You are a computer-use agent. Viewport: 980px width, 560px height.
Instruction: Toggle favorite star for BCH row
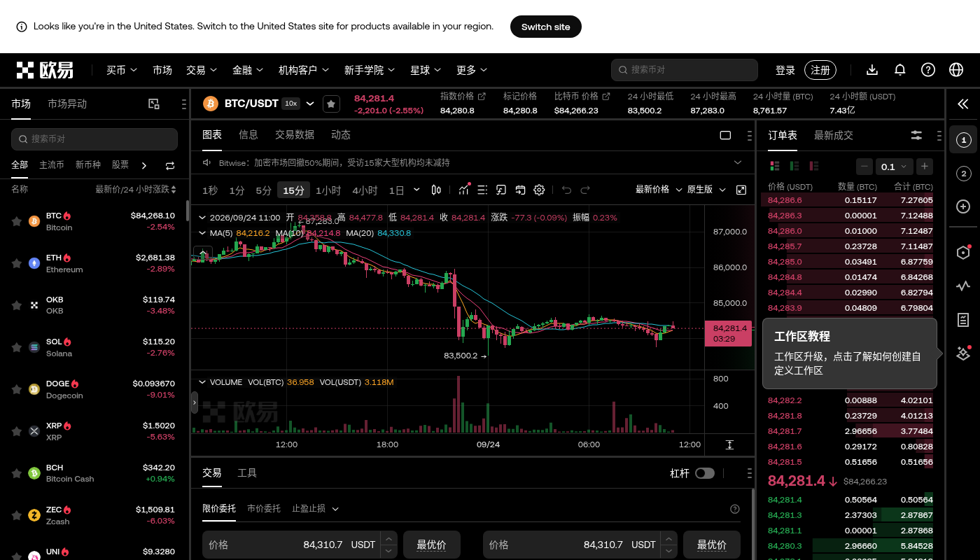coord(16,473)
